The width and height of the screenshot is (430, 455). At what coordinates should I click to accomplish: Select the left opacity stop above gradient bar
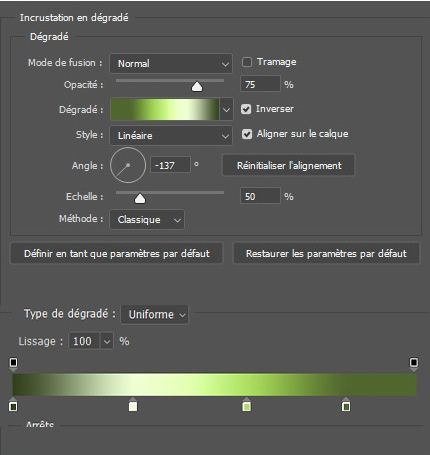coord(13,364)
